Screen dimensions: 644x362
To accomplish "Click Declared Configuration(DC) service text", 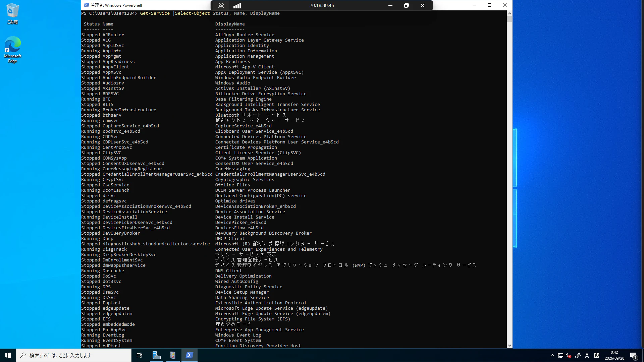I will click(x=261, y=195).
